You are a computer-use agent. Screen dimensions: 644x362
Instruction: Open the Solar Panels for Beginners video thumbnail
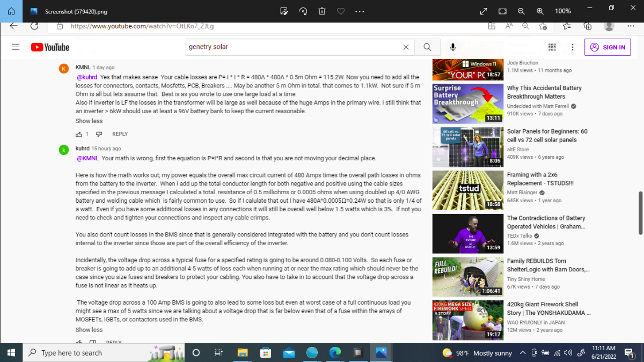click(467, 146)
